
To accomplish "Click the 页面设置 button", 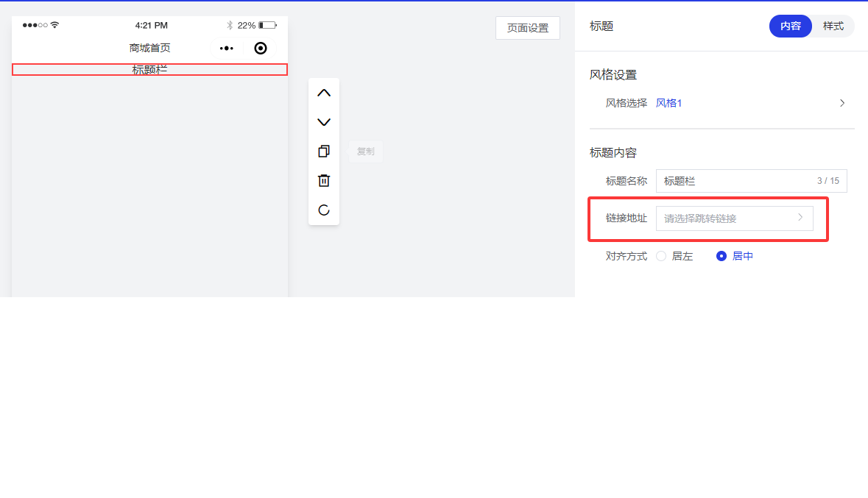I will (x=527, y=28).
